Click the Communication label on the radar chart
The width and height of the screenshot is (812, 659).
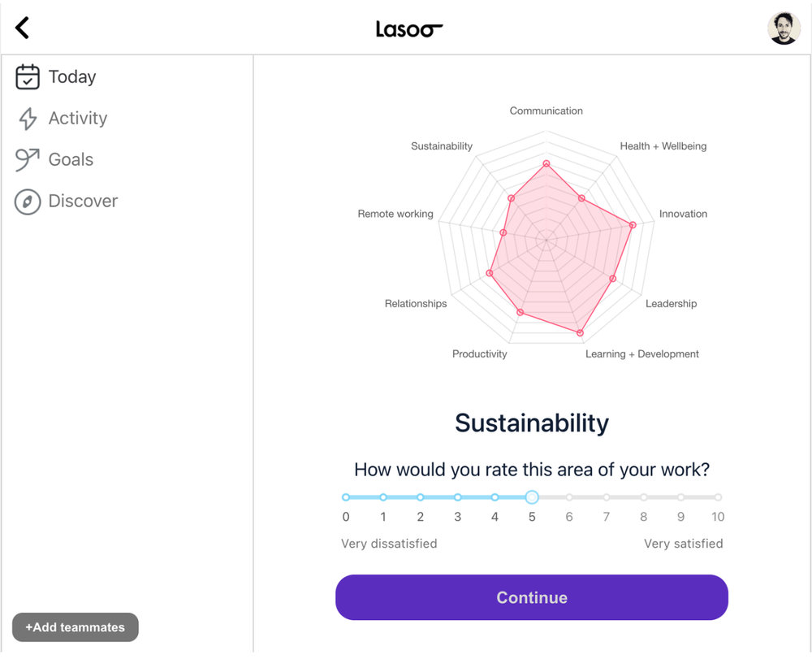[x=546, y=111]
